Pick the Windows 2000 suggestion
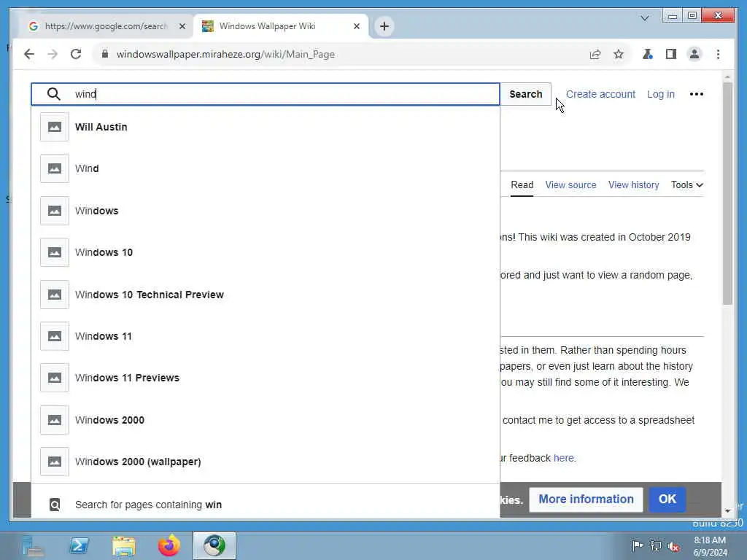This screenshot has width=747, height=560. point(266,419)
